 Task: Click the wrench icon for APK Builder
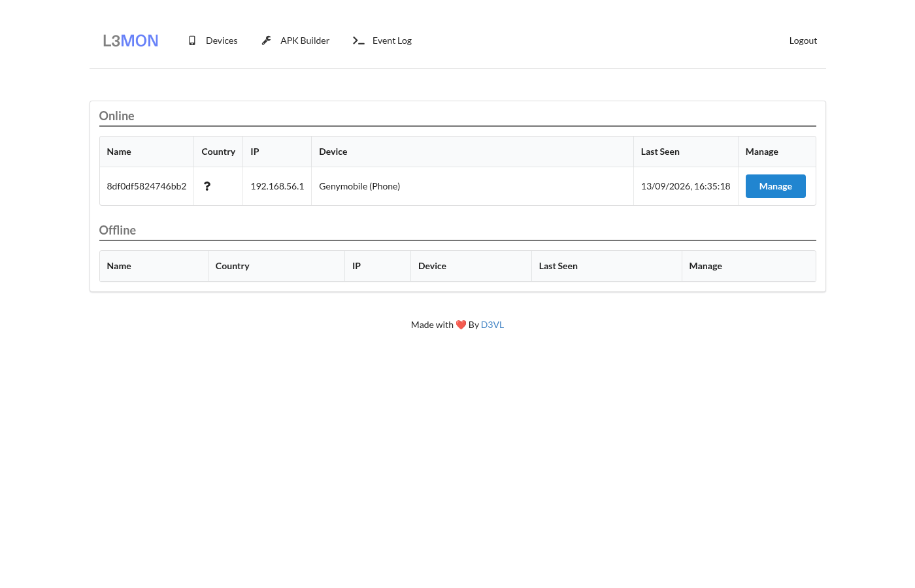(x=267, y=41)
